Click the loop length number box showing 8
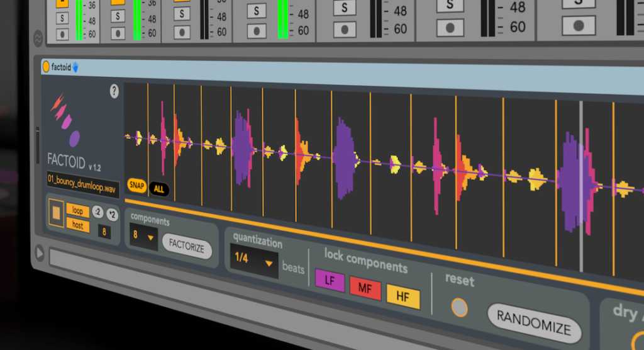 click(104, 232)
